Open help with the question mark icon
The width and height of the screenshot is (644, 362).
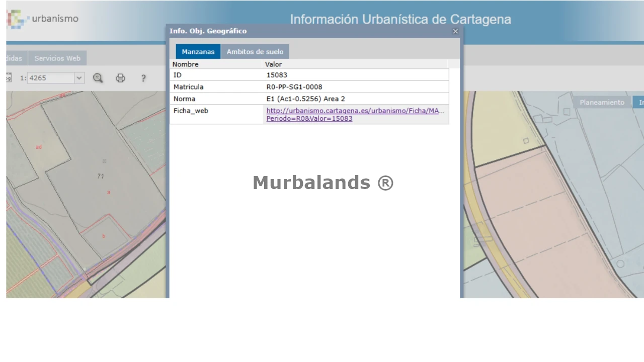click(x=143, y=78)
